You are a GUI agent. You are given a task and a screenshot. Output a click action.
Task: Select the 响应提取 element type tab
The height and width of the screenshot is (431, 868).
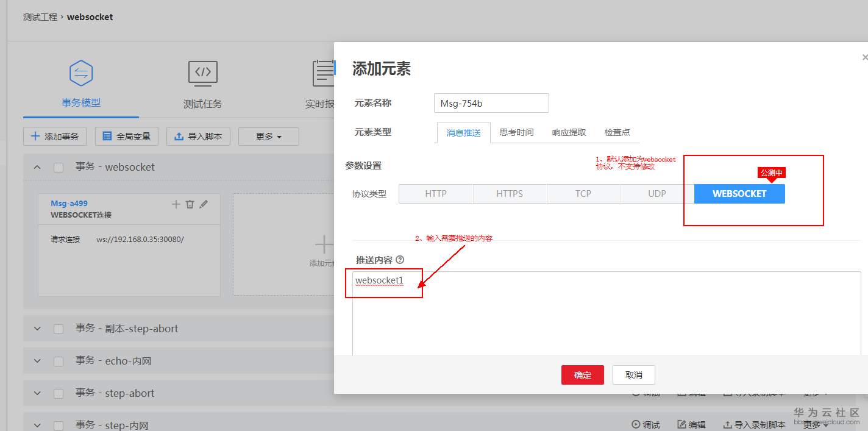click(x=569, y=132)
